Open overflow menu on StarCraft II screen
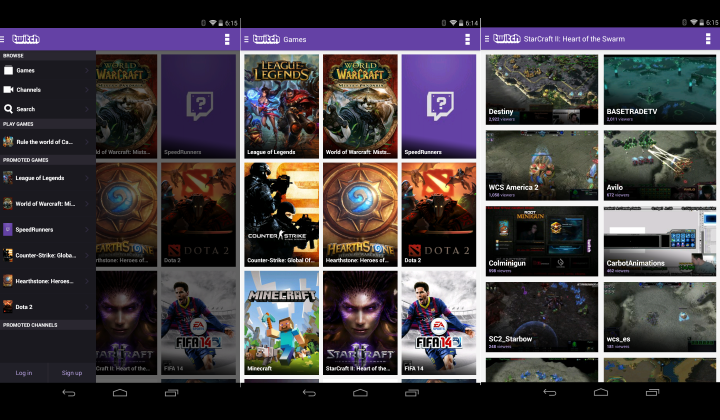This screenshot has width=720, height=420. pyautogui.click(x=708, y=39)
